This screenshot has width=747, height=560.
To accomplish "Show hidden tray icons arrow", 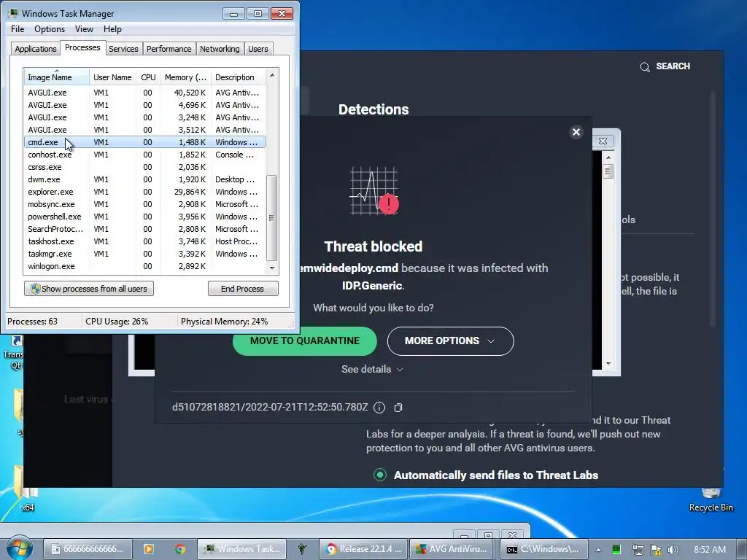I will (598, 550).
